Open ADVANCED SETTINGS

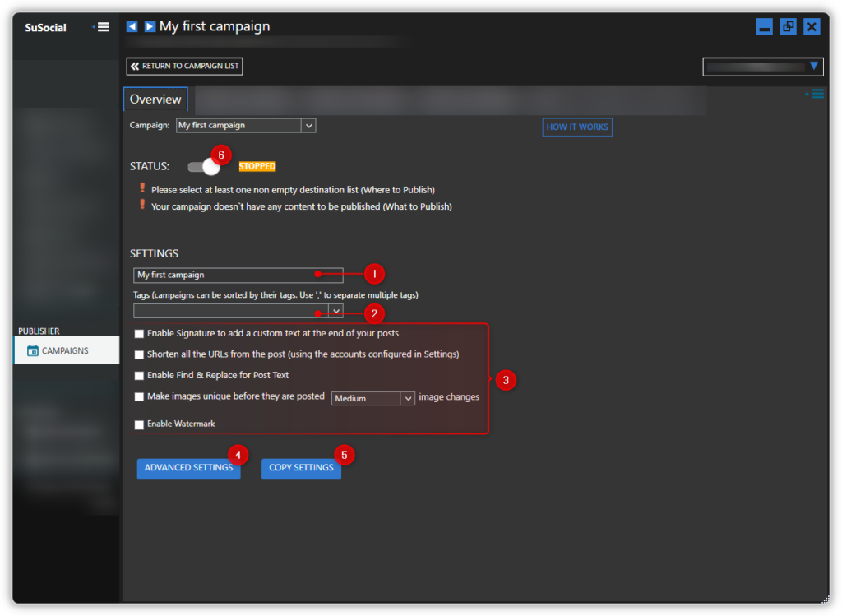[x=188, y=467]
